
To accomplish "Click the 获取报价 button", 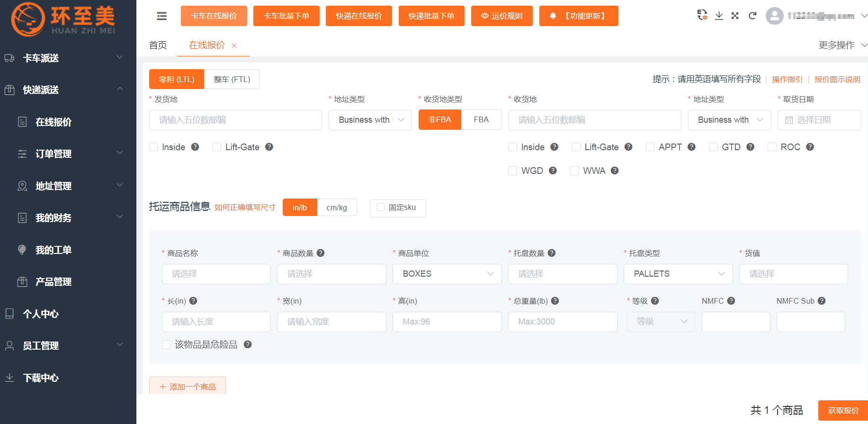I will click(x=843, y=410).
